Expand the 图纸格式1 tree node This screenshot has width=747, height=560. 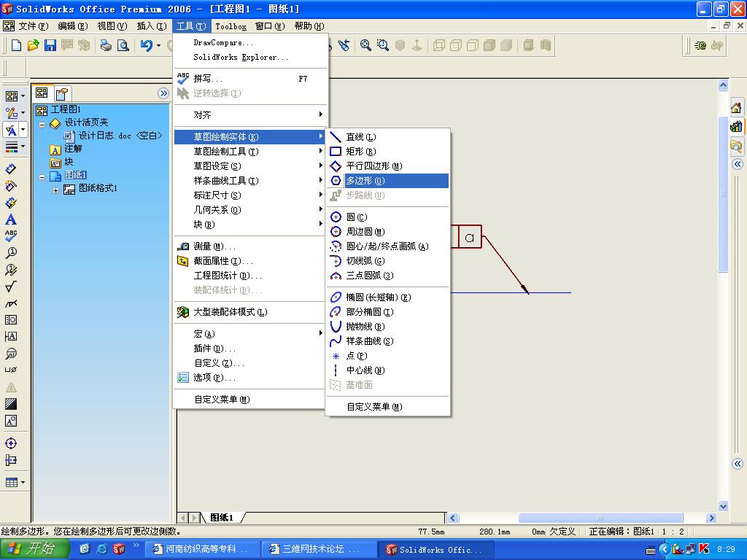pos(55,190)
